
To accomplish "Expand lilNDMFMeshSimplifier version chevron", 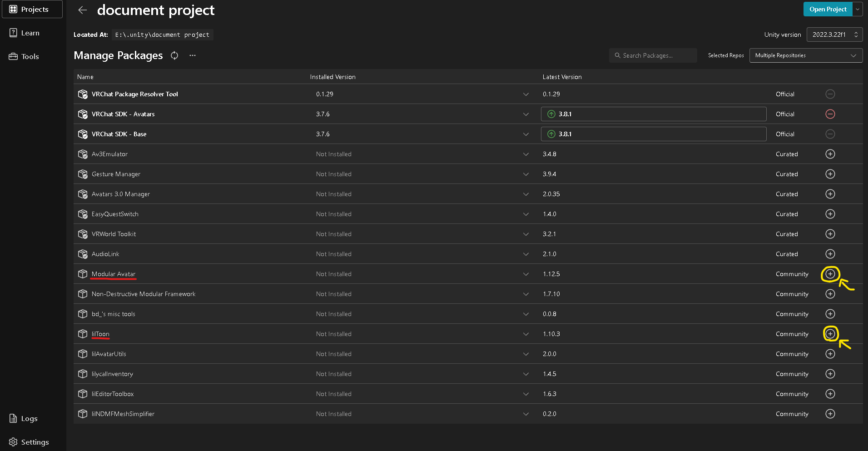I will click(526, 414).
